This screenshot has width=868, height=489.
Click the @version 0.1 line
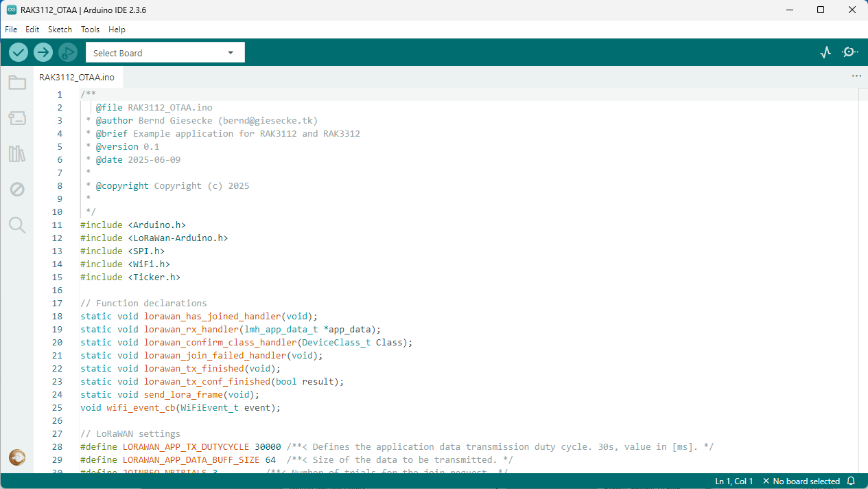tap(122, 147)
